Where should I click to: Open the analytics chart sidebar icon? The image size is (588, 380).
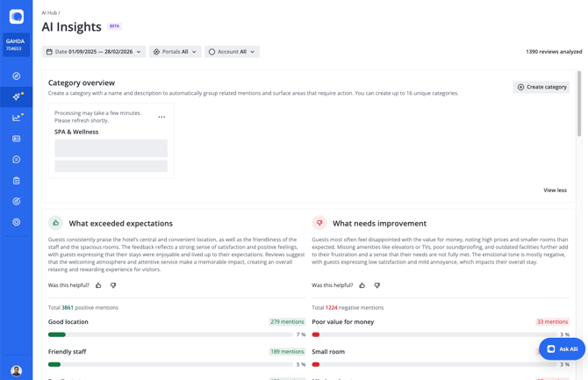click(x=16, y=118)
